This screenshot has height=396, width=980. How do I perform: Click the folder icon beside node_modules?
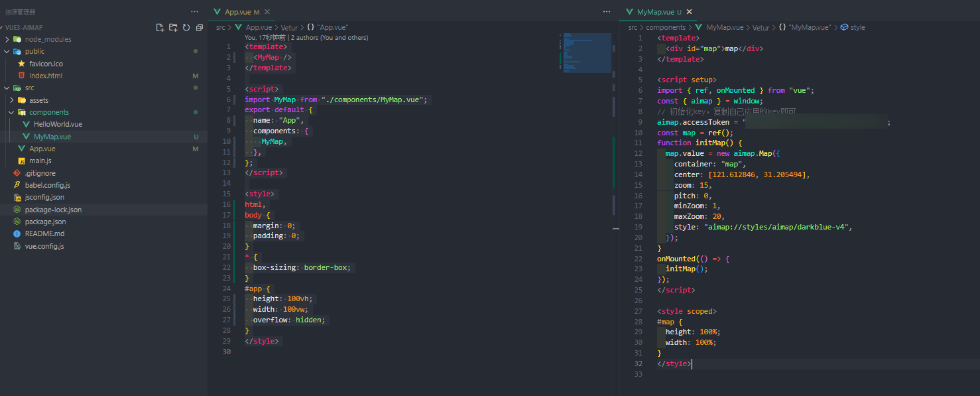pyautogui.click(x=17, y=39)
